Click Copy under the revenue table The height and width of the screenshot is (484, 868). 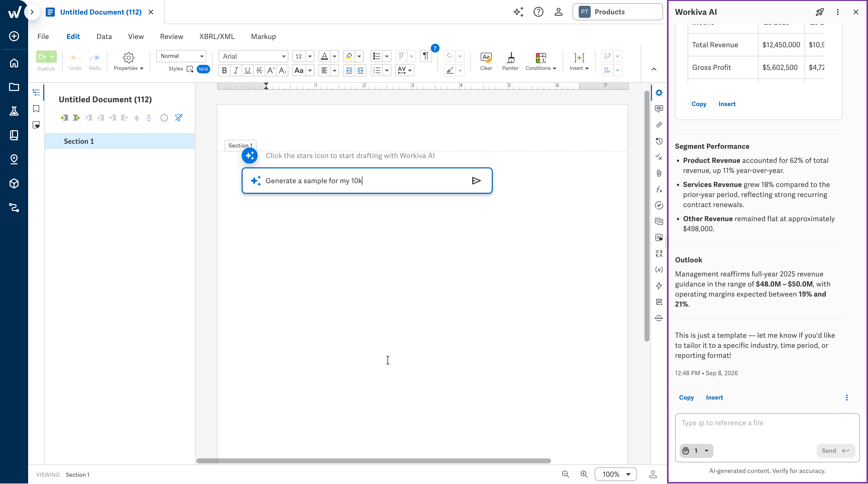pos(699,104)
